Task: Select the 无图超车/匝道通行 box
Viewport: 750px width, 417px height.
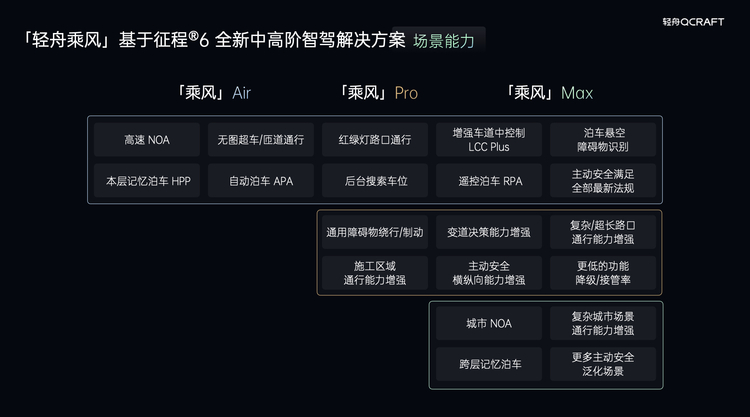Action: coord(260,140)
